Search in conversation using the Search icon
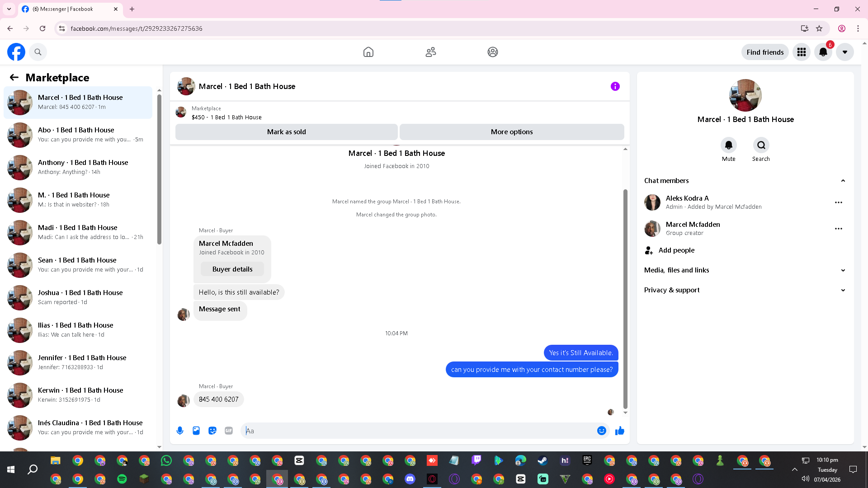Screen dimensions: 868x488 click(761, 145)
